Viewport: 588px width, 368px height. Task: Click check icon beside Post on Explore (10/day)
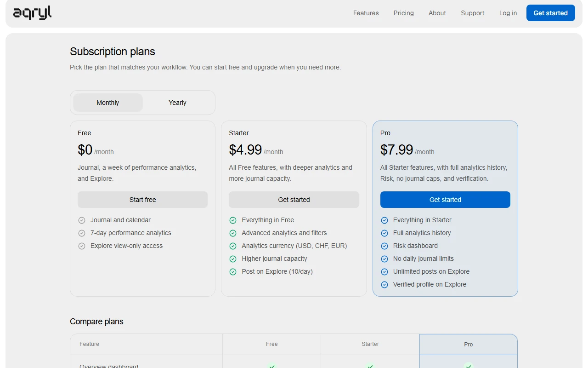click(233, 272)
